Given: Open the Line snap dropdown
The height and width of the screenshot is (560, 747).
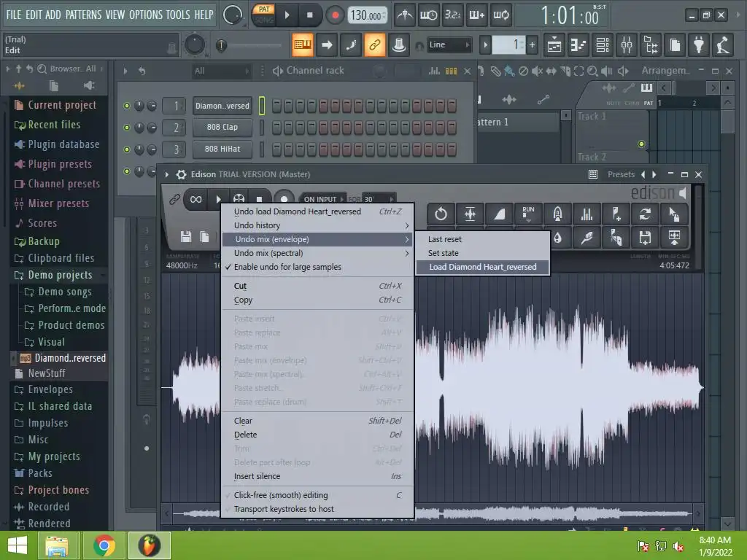Looking at the screenshot, I should pyautogui.click(x=449, y=44).
